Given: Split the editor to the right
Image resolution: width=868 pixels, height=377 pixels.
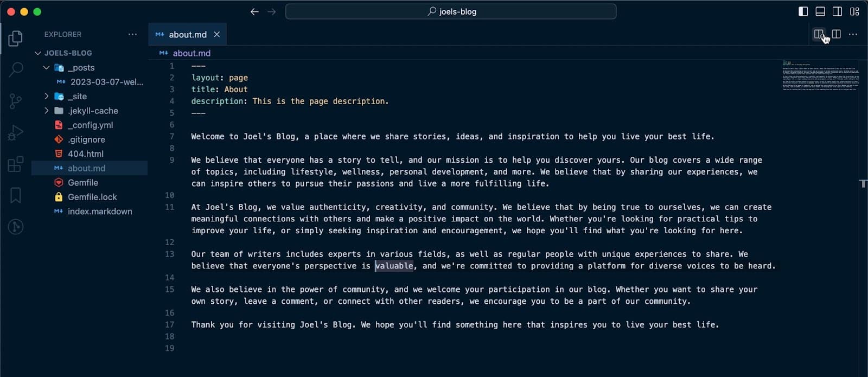Looking at the screenshot, I should [x=836, y=34].
